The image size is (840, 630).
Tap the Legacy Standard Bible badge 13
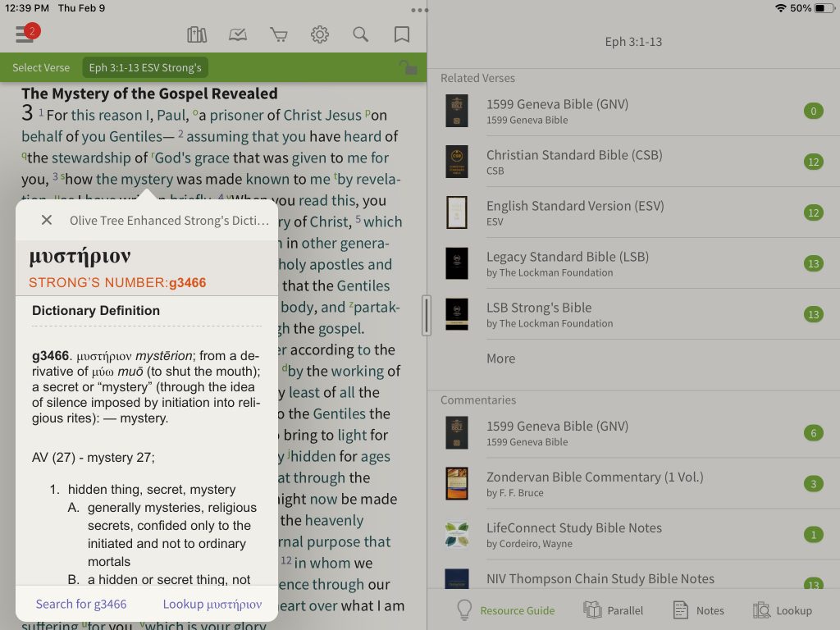813,263
